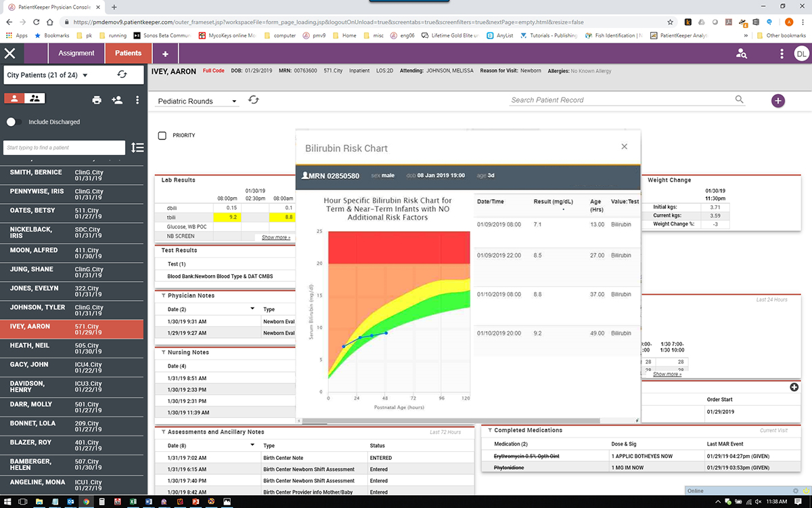This screenshot has height=508, width=812.
Task: Change patient list sort order
Action: (x=137, y=148)
